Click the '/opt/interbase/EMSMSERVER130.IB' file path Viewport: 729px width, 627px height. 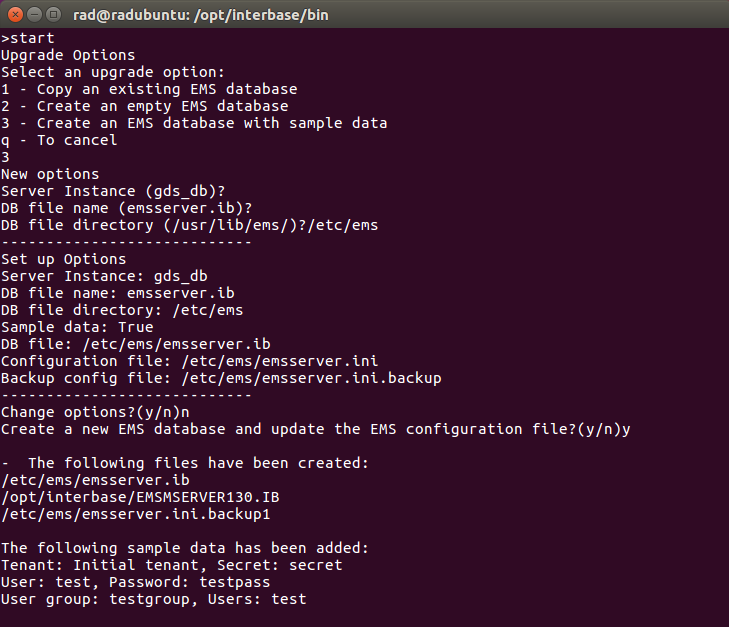click(140, 497)
